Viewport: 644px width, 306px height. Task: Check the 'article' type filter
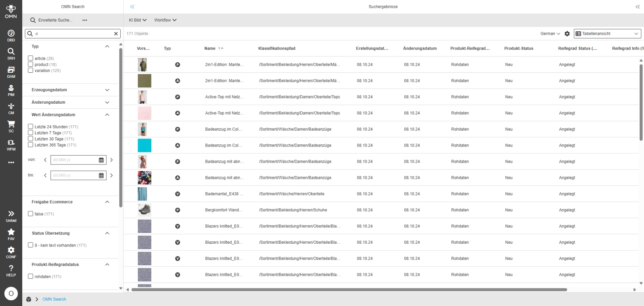click(x=31, y=58)
